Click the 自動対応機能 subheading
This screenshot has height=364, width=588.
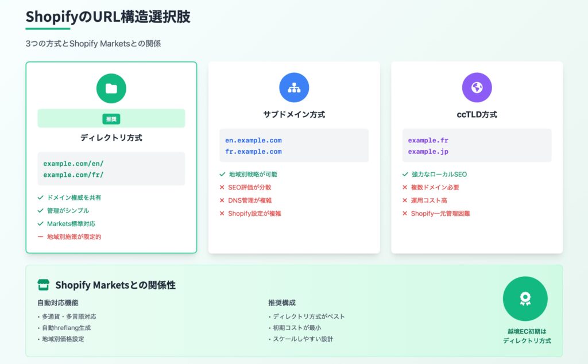point(58,303)
